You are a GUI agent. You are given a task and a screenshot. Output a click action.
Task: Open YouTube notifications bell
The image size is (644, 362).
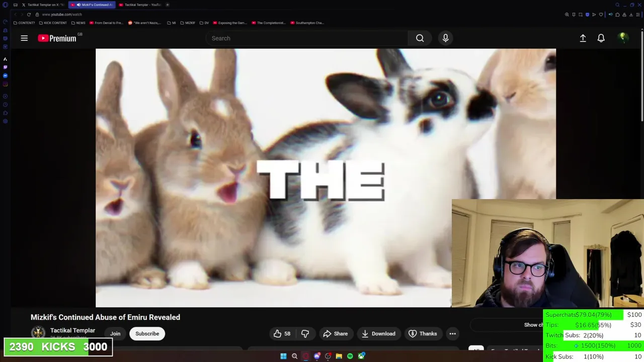601,38
